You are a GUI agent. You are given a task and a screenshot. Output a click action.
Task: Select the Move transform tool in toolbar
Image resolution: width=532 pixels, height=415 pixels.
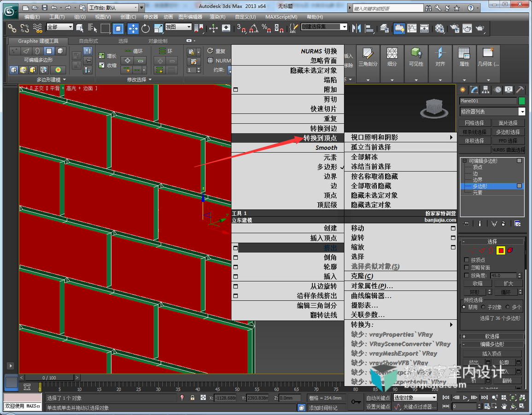133,29
